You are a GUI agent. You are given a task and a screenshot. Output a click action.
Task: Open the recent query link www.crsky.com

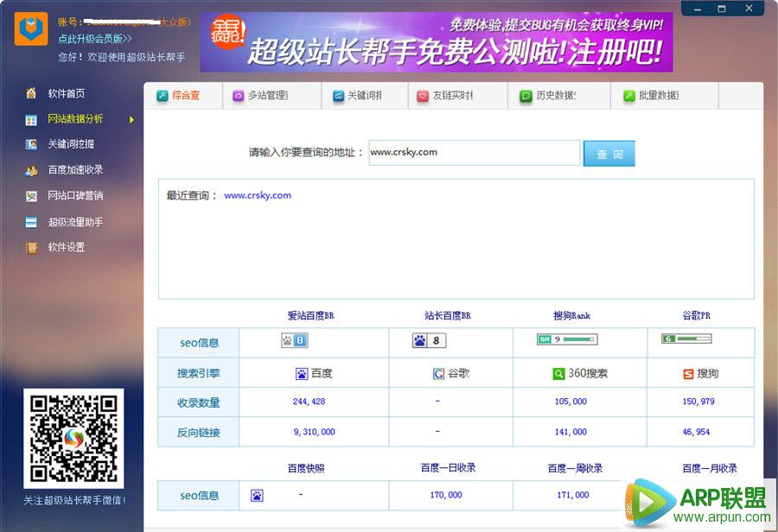(257, 195)
